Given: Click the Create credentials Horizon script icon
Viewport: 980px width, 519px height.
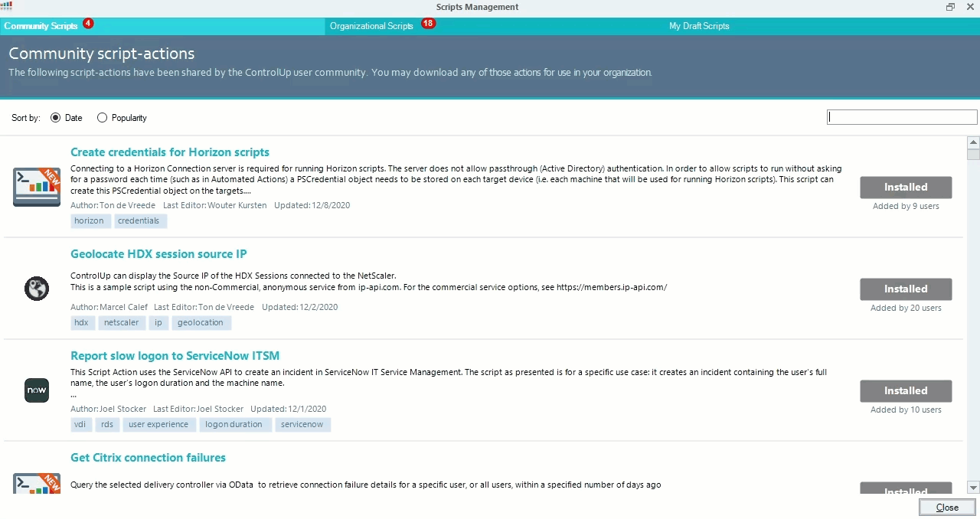Looking at the screenshot, I should coord(37,187).
